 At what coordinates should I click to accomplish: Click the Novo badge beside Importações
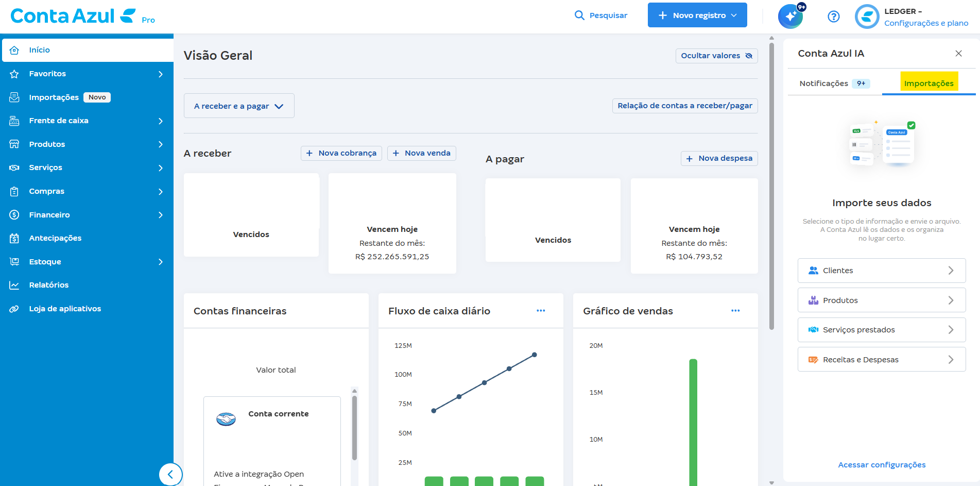click(x=97, y=97)
